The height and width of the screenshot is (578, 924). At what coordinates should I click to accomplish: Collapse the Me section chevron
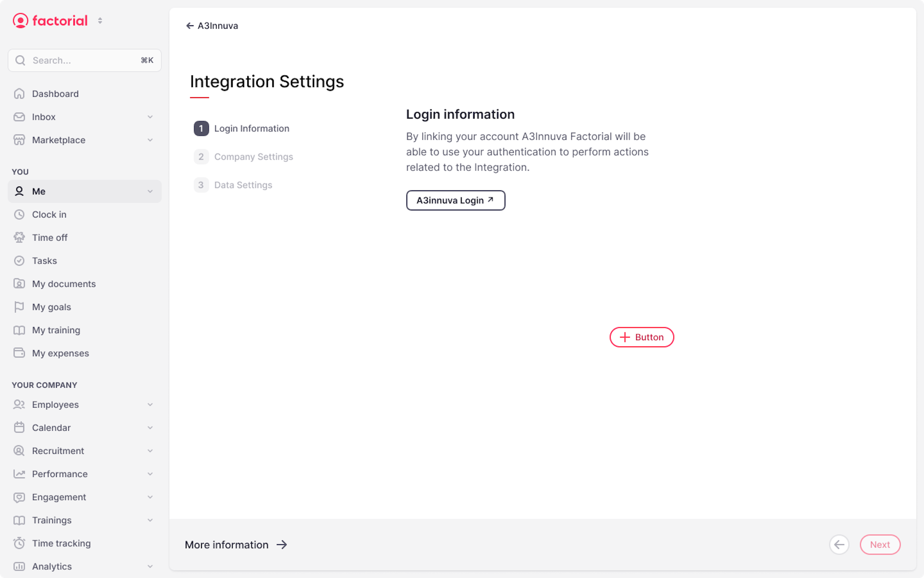150,191
